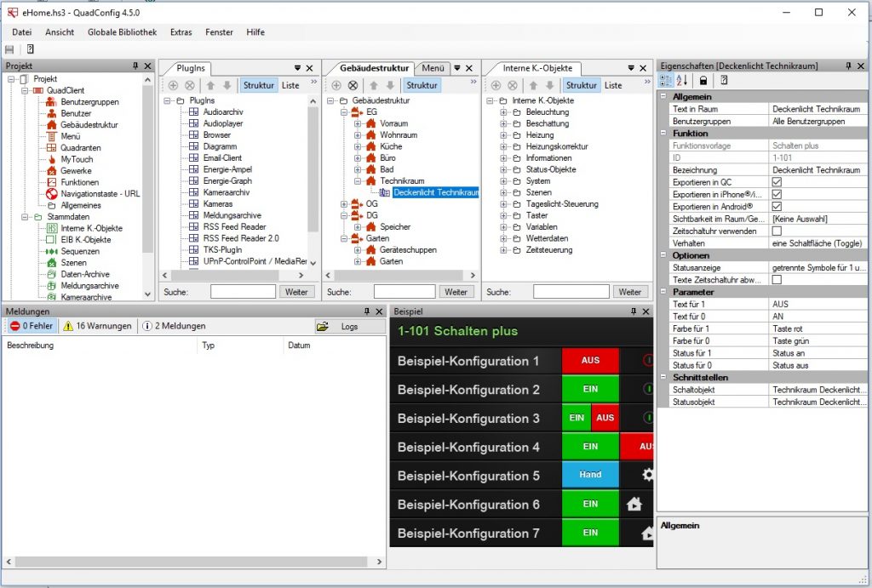Viewport: 872px width, 588px height.
Task: Select MyTouch in the Projekt tree
Action: point(77,159)
